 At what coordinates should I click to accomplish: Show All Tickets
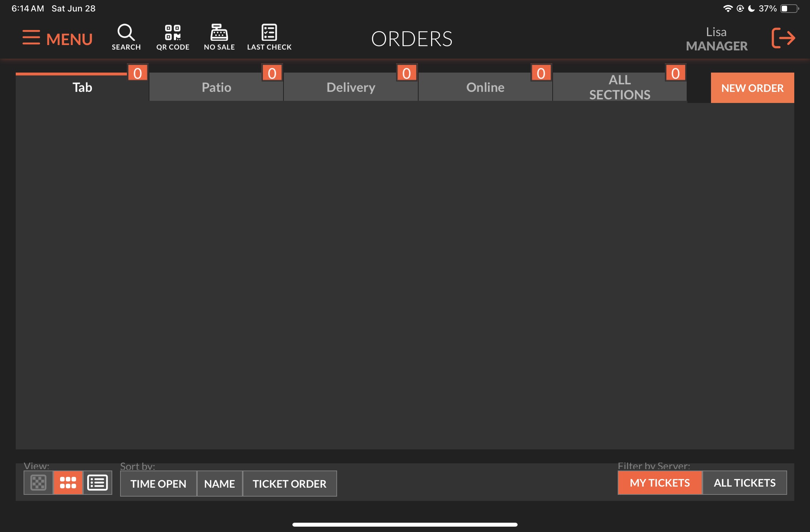pos(745,483)
